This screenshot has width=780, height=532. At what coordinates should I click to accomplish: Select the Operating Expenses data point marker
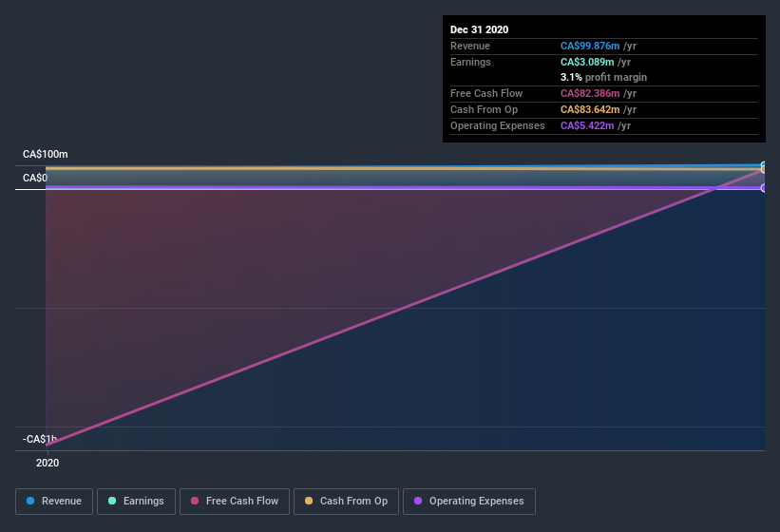click(x=764, y=188)
